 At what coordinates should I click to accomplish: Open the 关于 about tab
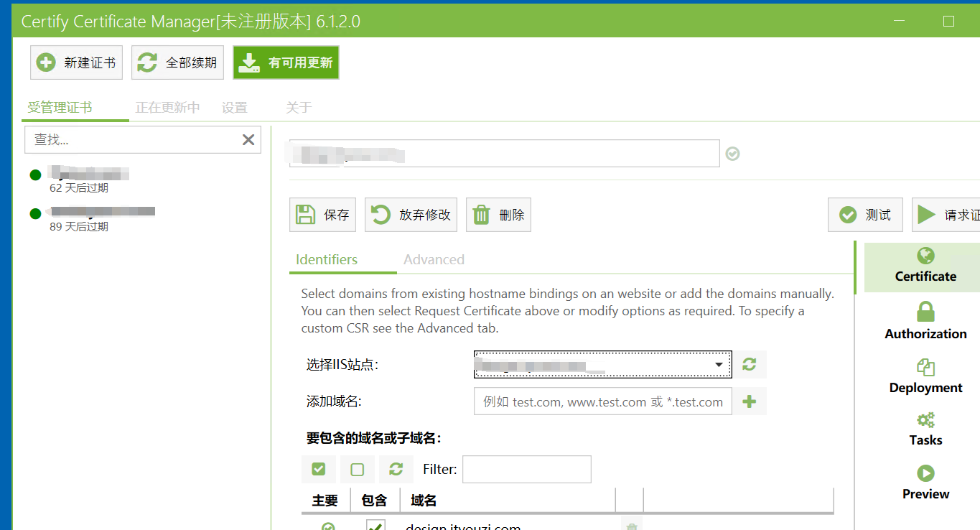coord(299,108)
